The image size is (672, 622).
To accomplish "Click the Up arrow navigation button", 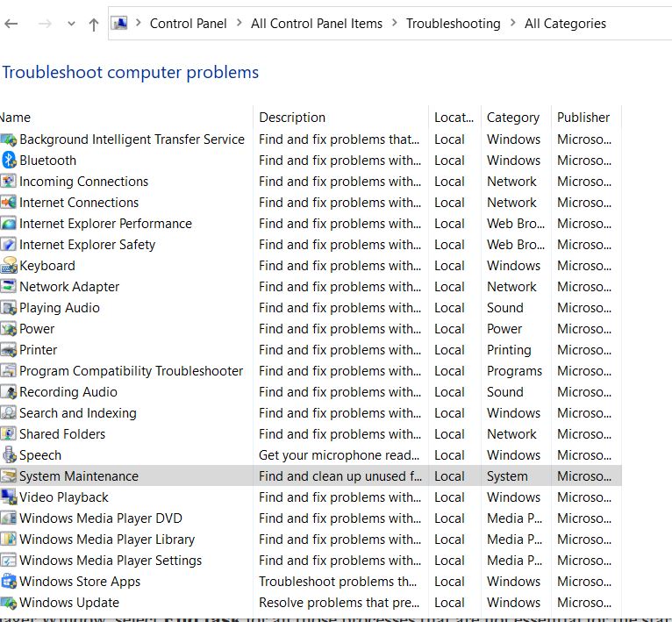I will pos(94,25).
